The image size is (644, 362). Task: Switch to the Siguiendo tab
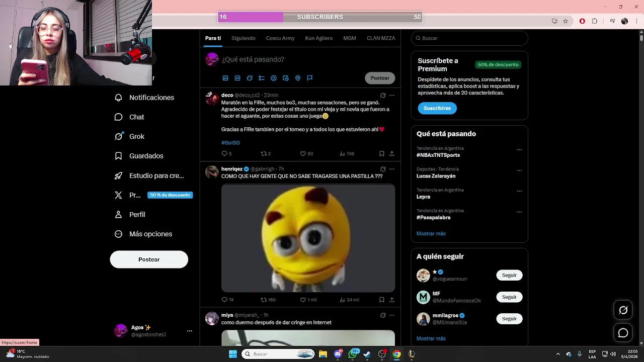pyautogui.click(x=244, y=38)
